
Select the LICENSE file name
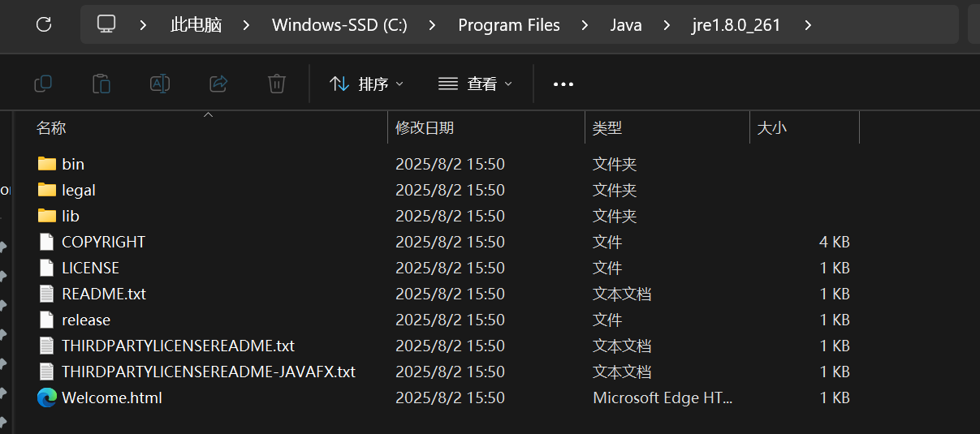90,268
